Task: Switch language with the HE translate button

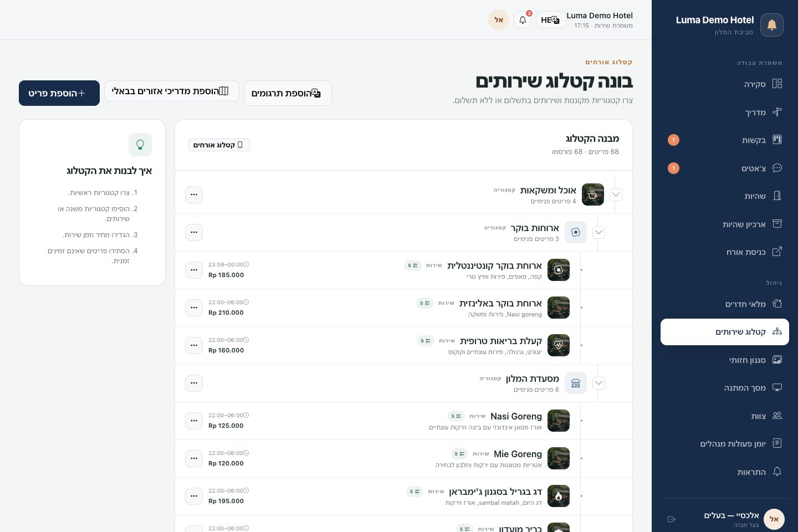Action: [x=551, y=20]
